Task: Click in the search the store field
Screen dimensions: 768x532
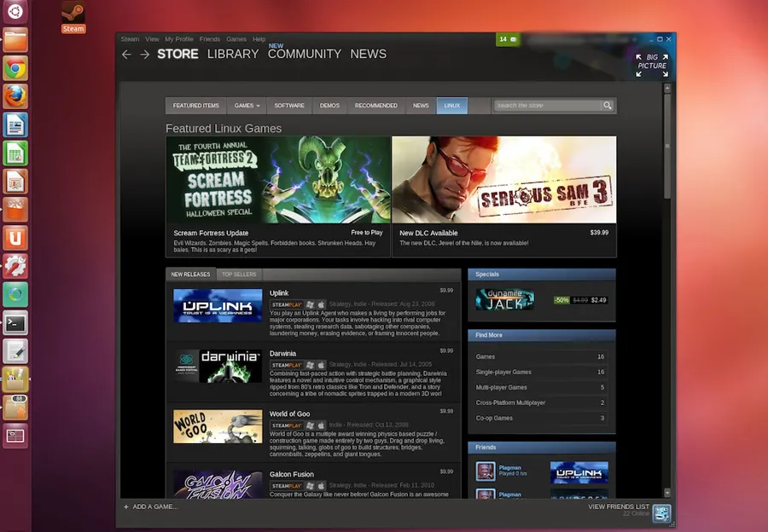Action: pos(547,105)
